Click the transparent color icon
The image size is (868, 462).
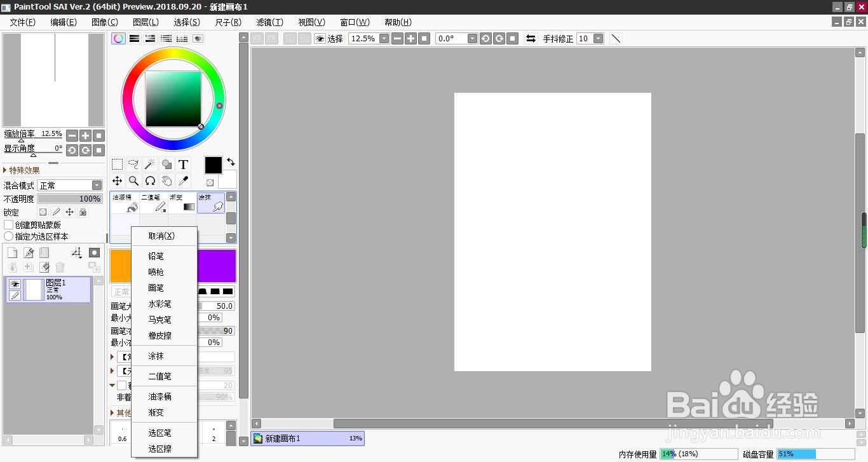(210, 182)
